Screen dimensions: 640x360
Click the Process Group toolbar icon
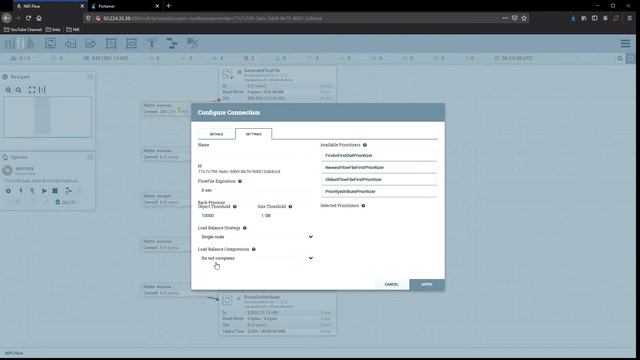[x=111, y=43]
